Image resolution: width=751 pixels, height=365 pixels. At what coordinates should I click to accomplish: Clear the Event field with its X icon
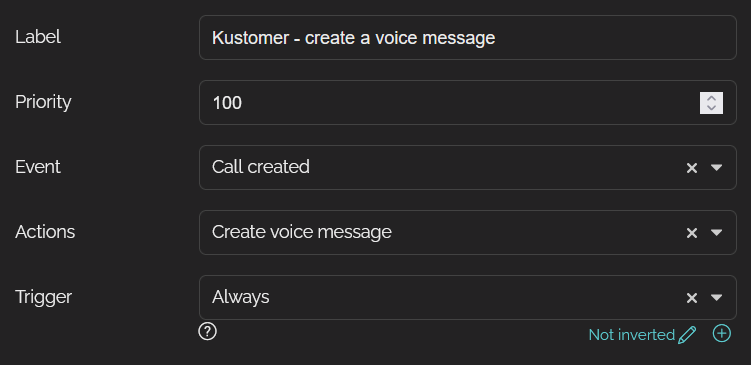pyautogui.click(x=692, y=168)
